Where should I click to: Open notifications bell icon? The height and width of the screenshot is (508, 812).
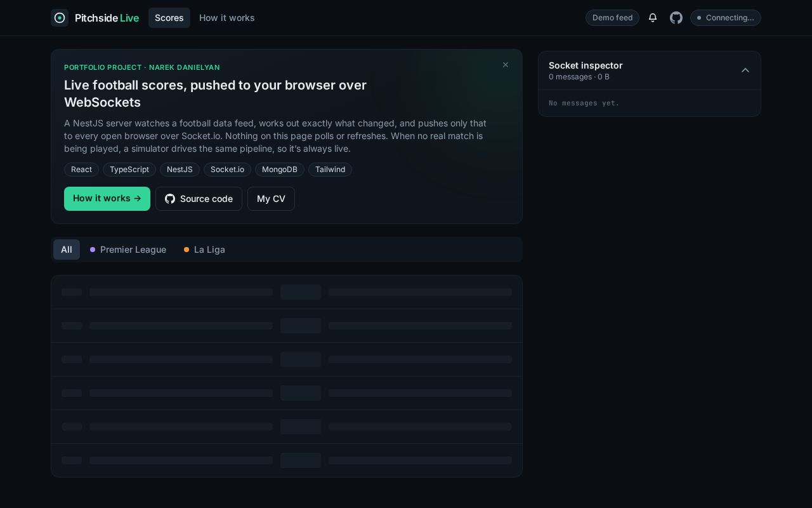click(652, 18)
